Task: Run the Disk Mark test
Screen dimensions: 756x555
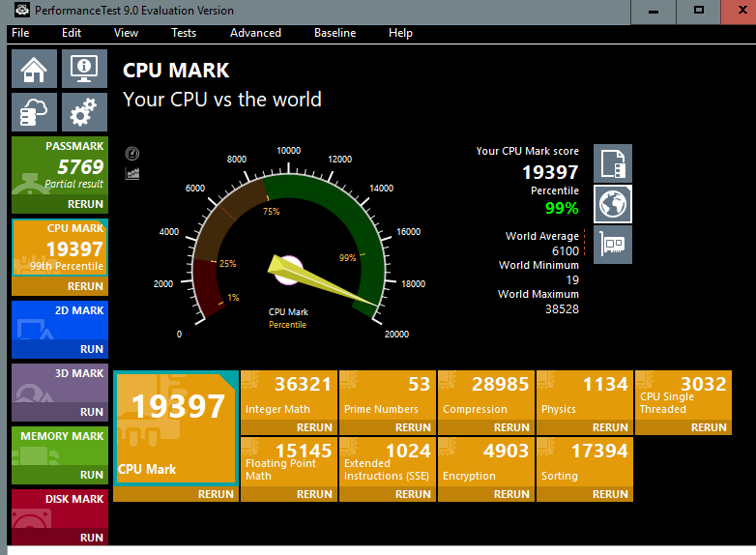Action: click(60, 538)
